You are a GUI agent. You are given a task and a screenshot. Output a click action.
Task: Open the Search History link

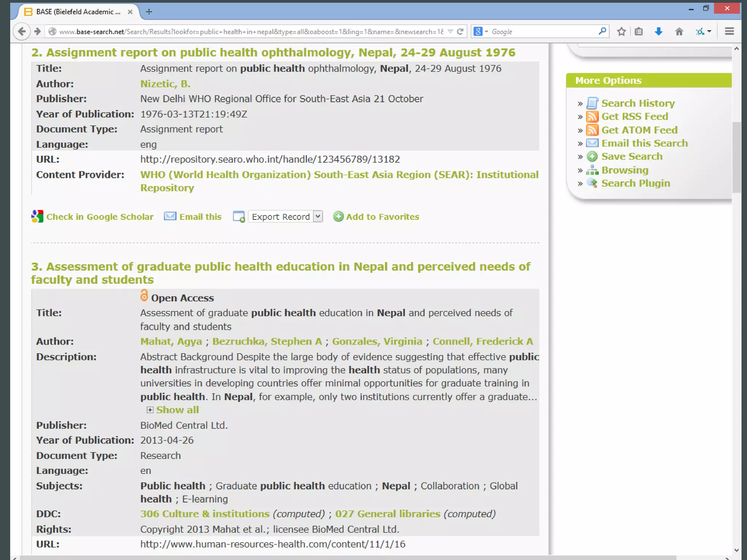pos(638,104)
